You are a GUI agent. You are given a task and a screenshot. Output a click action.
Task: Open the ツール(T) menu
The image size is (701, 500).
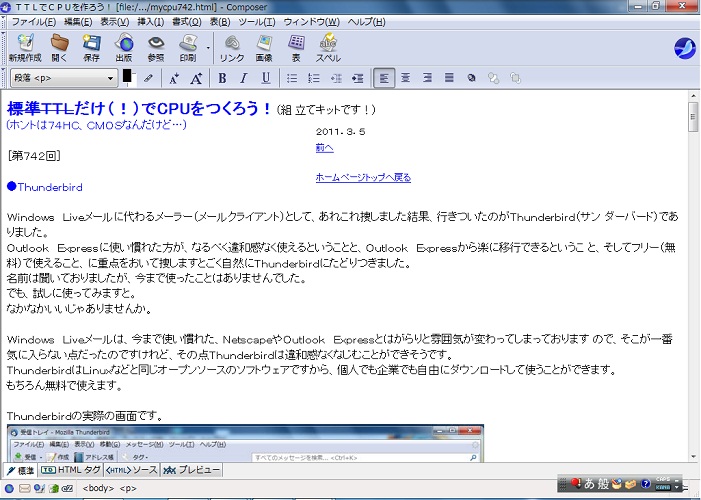tap(257, 22)
